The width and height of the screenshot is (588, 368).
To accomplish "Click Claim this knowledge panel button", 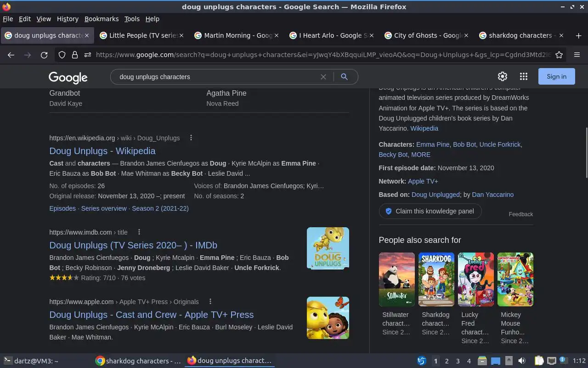I will pos(430,211).
